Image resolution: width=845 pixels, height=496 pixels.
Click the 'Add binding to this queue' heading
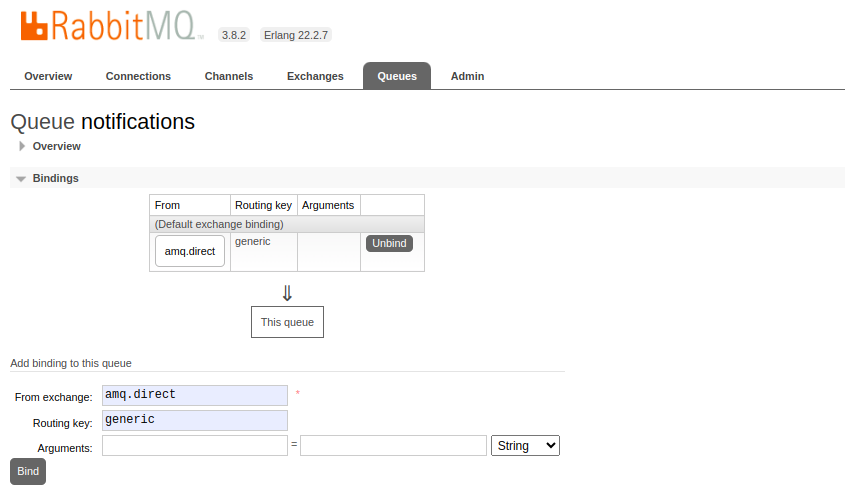point(71,363)
